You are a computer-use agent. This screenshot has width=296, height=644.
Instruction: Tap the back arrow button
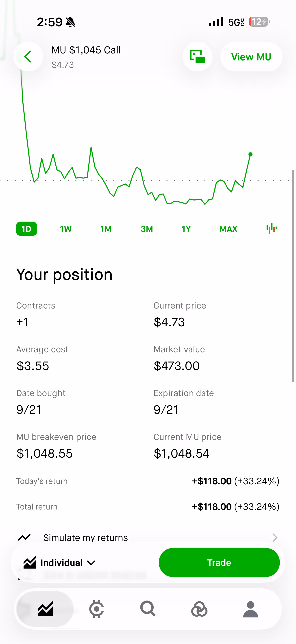(28, 57)
